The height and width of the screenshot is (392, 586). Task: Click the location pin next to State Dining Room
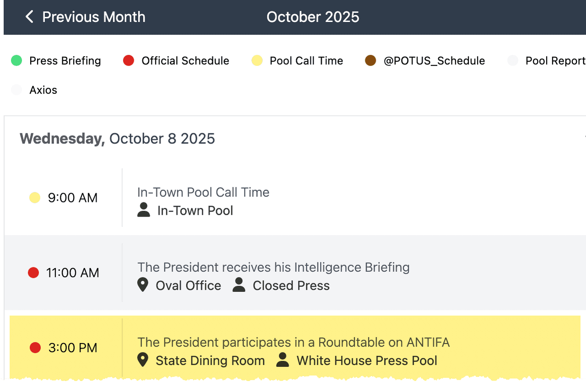143,360
